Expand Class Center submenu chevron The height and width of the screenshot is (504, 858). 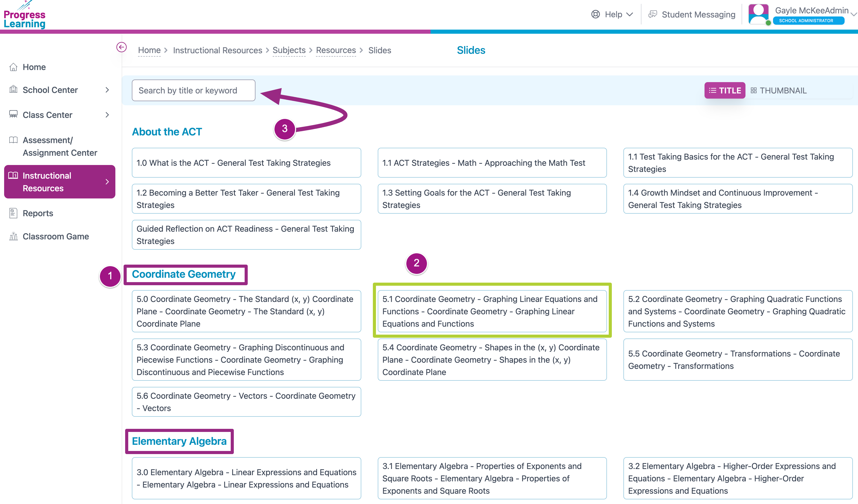coord(107,115)
